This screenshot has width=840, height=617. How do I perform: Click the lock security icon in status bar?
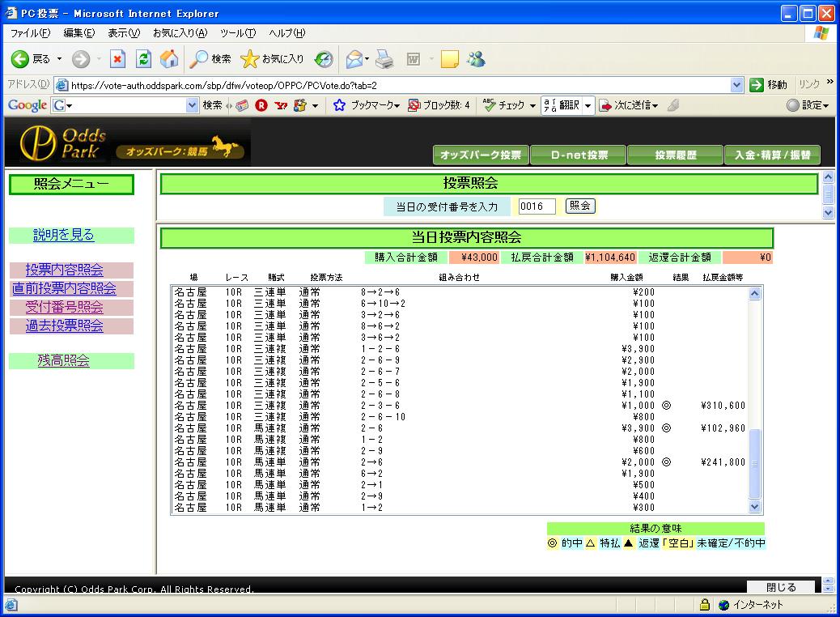coord(705,605)
